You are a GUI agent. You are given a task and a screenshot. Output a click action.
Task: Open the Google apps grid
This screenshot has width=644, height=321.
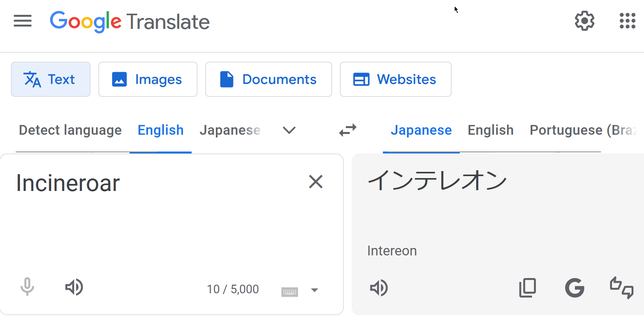click(x=627, y=21)
